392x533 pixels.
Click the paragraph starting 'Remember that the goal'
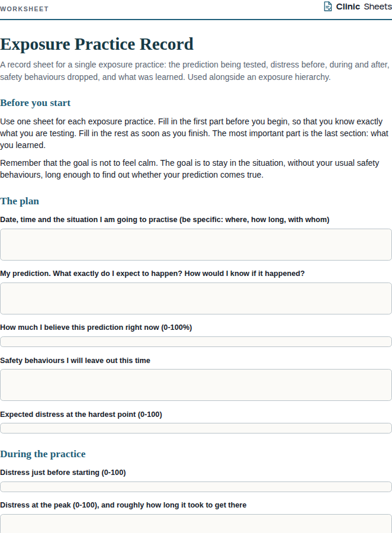pyautogui.click(x=189, y=169)
